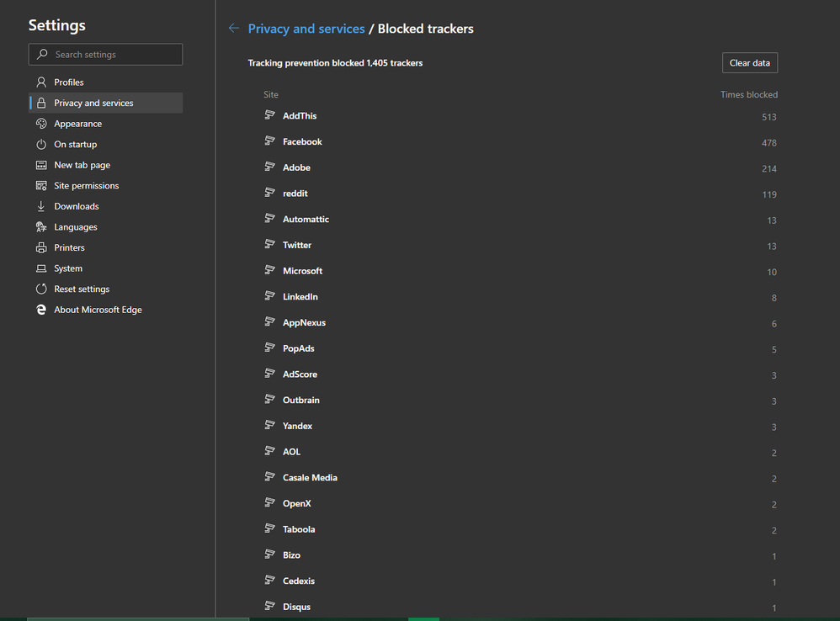840x621 pixels.
Task: Click the Printers icon
Action: 41,248
